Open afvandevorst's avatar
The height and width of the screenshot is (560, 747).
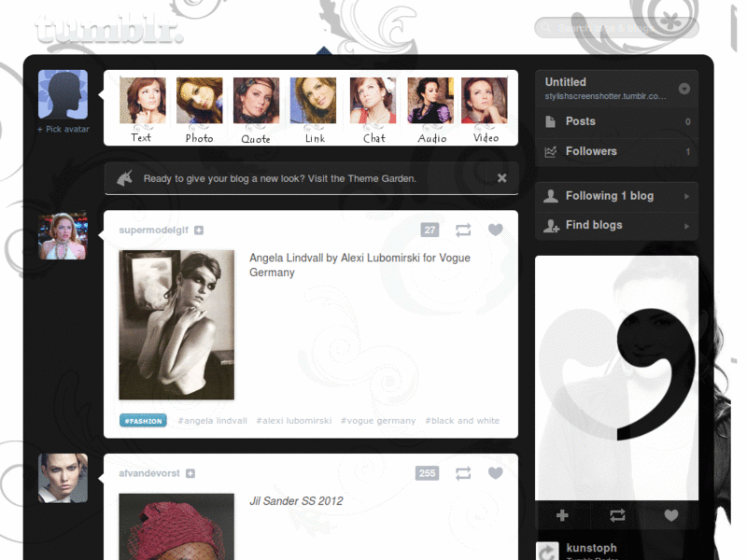[x=63, y=478]
